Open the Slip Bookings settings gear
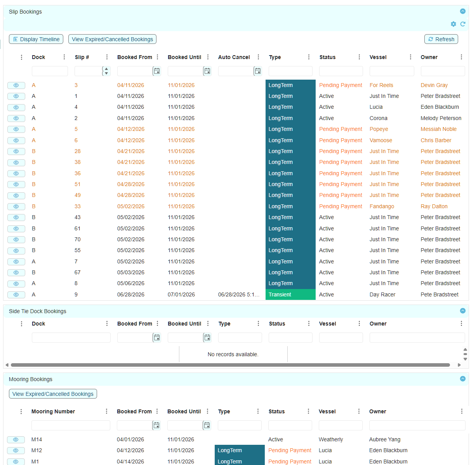 453,24
